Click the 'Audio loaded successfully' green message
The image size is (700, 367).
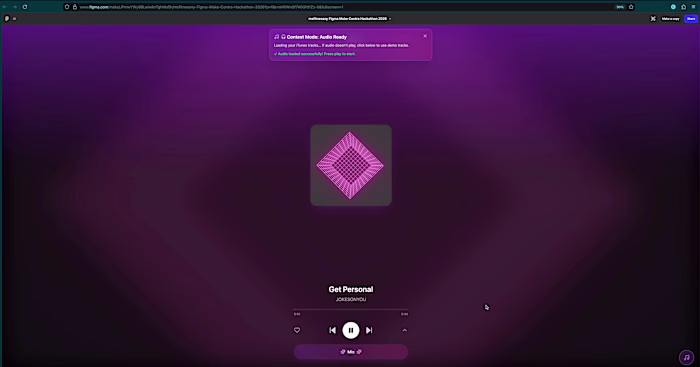point(315,54)
